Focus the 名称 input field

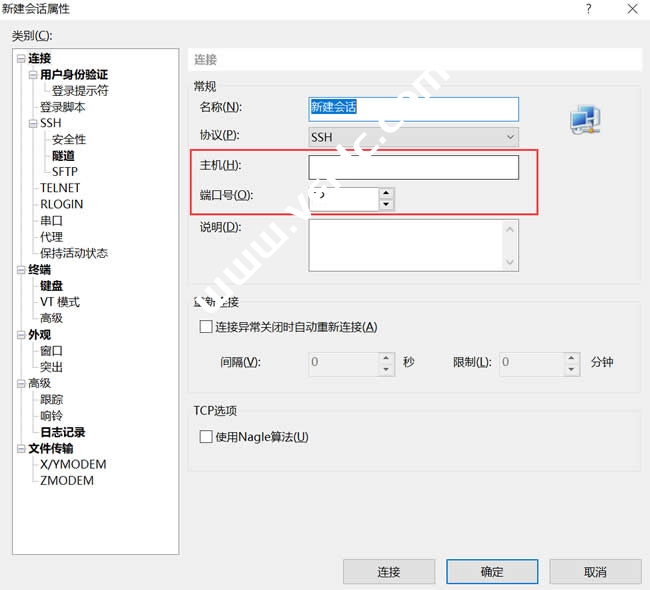point(413,109)
